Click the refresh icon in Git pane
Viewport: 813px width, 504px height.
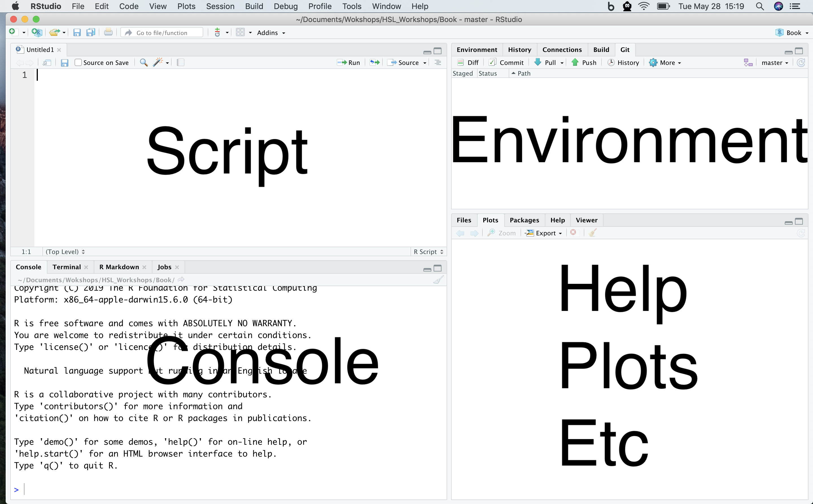click(x=801, y=63)
